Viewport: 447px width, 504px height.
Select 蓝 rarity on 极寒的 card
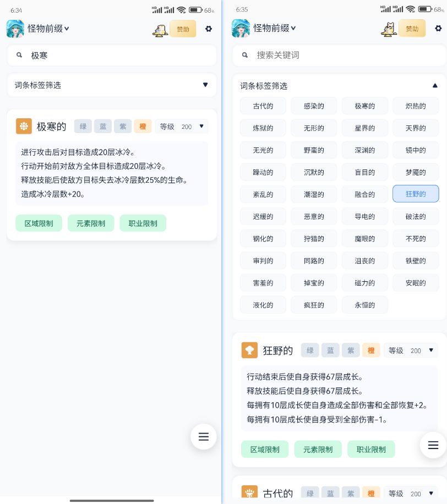[103, 127]
